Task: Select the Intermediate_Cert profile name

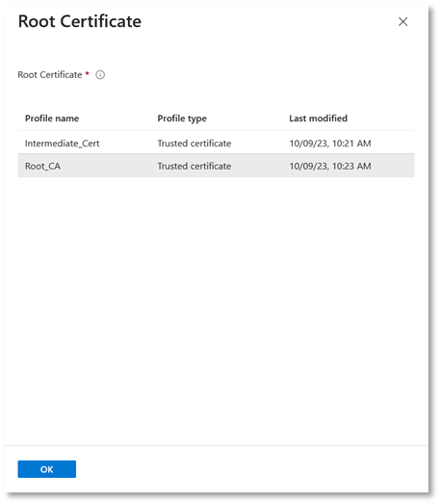Action: coord(62,144)
